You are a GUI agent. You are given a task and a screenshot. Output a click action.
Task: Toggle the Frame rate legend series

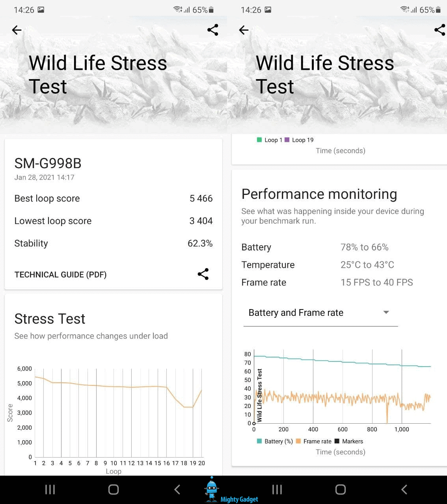[x=314, y=441]
